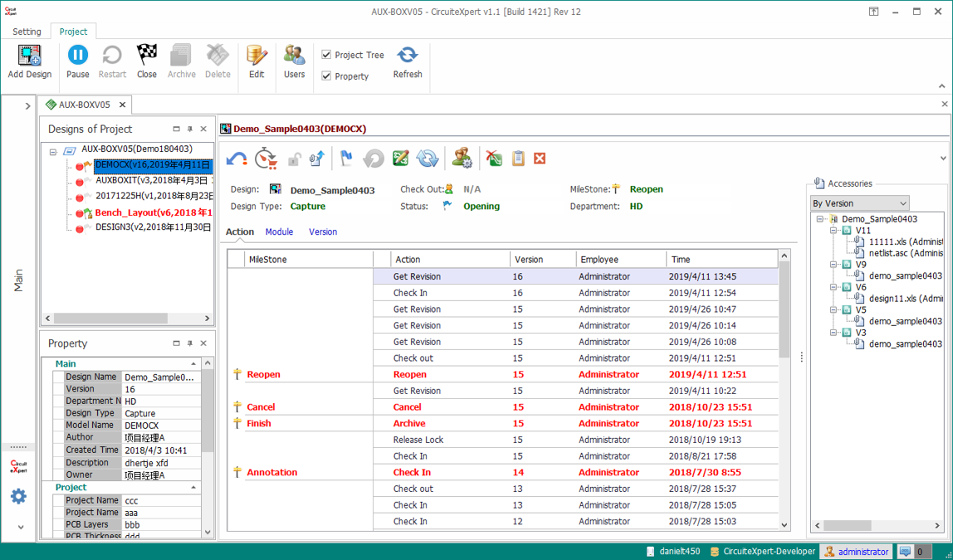Image resolution: width=953 pixels, height=560 pixels.
Task: Maximize the Property panel
Action: point(176,343)
